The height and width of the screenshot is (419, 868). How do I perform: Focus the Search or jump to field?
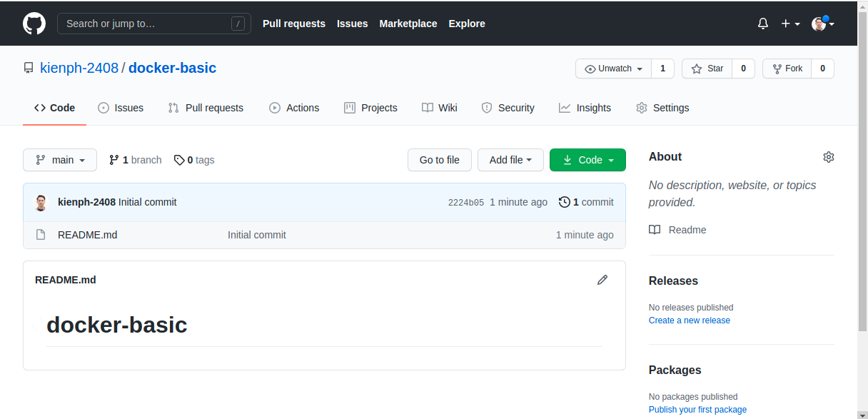153,24
